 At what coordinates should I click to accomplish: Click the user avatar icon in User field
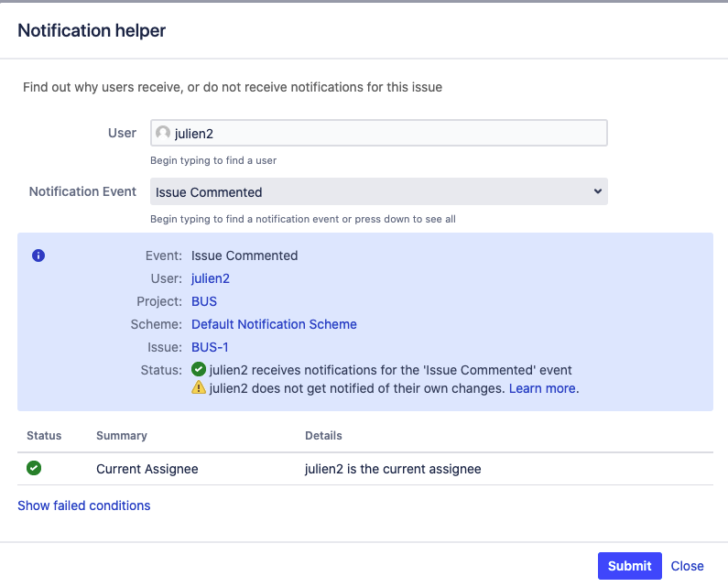(x=162, y=133)
